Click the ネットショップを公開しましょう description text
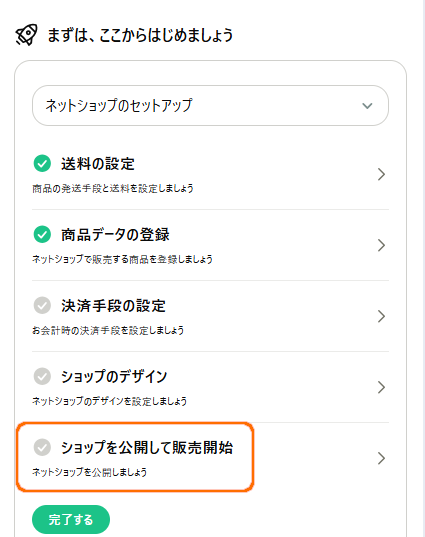Image resolution: width=425 pixels, height=537 pixels. pyautogui.click(x=89, y=472)
